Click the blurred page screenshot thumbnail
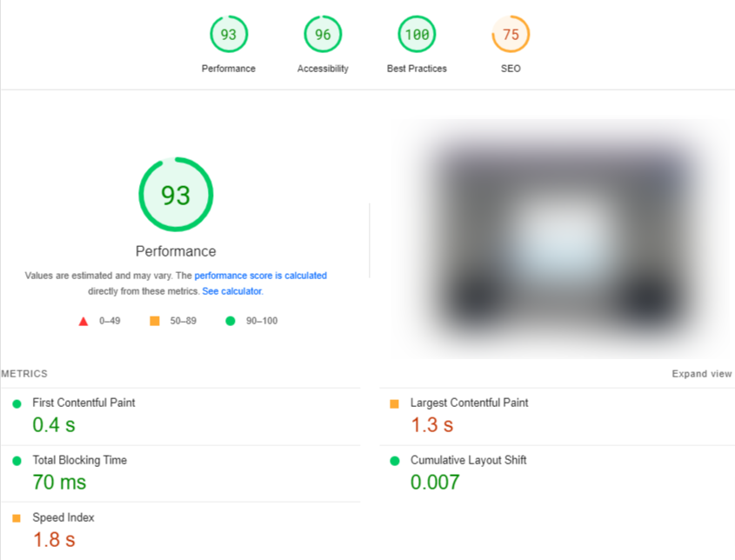Screen dimensions: 735x560 562,238
